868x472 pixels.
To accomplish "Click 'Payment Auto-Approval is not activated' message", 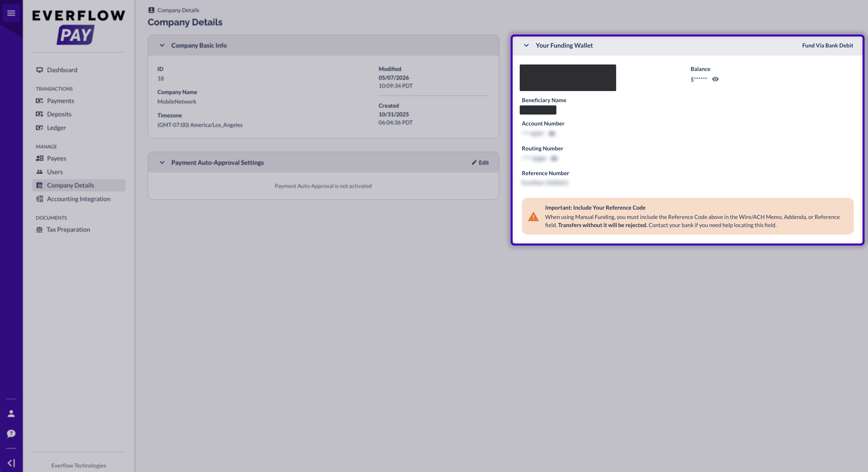I will [323, 186].
